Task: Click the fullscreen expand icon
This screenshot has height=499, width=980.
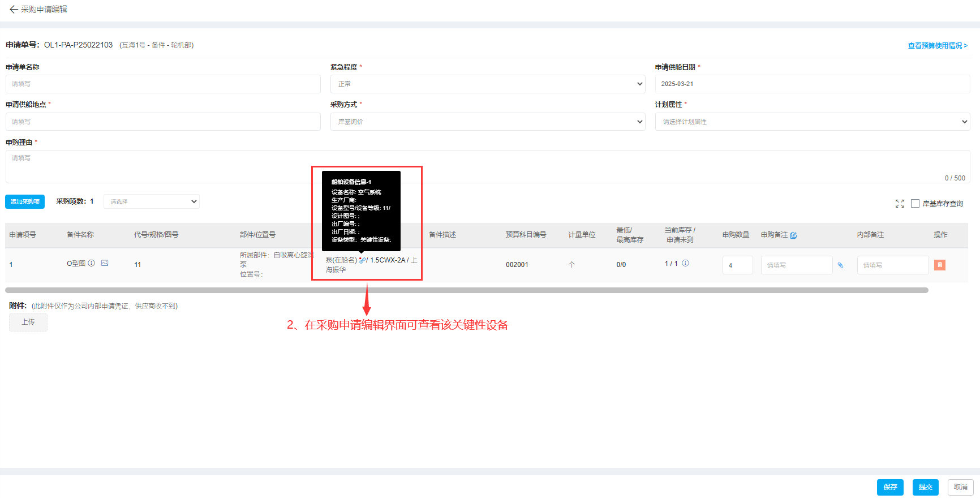Action: coord(900,204)
